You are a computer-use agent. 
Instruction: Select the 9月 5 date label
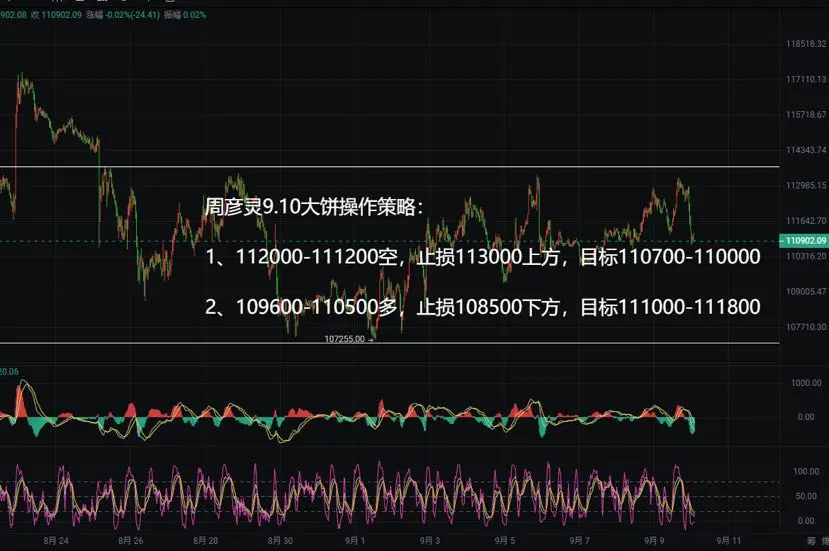pyautogui.click(x=505, y=540)
